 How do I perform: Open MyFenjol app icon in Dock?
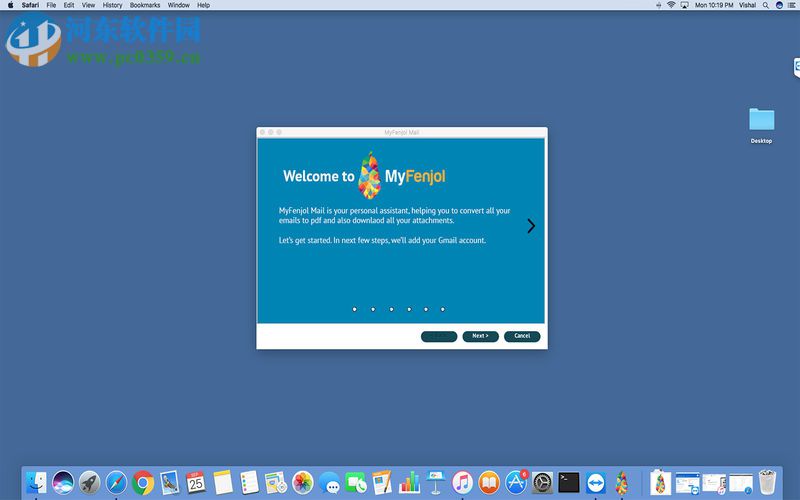tap(621, 482)
